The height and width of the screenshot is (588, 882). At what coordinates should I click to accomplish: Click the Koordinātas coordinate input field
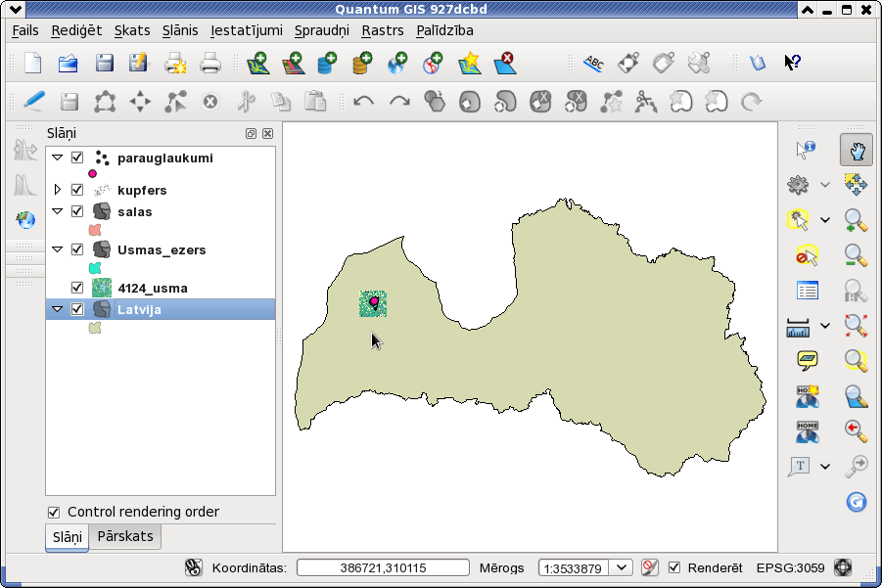383,567
